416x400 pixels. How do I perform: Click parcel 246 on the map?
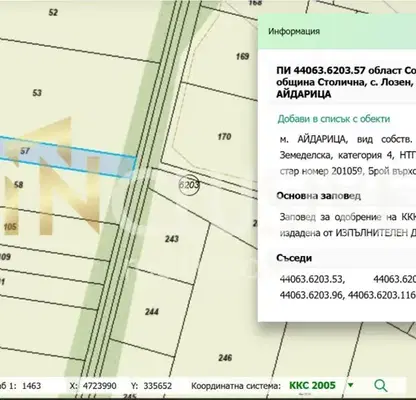coord(225,358)
